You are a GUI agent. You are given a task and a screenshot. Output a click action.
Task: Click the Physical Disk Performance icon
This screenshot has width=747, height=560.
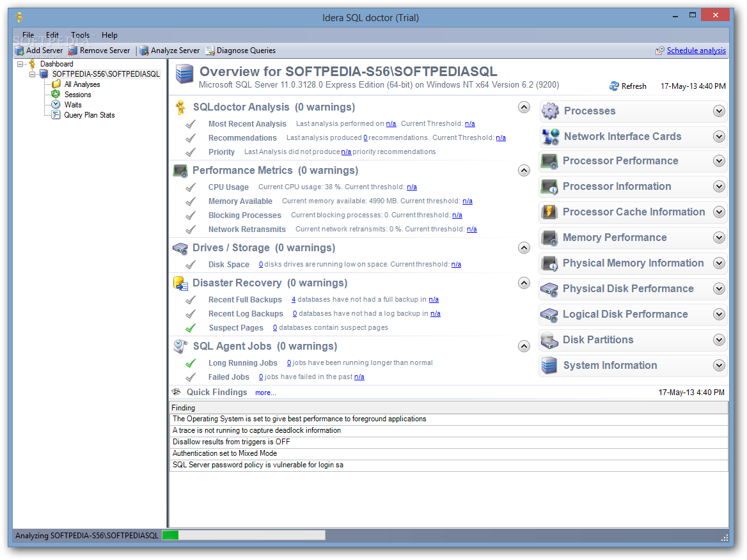tap(549, 289)
